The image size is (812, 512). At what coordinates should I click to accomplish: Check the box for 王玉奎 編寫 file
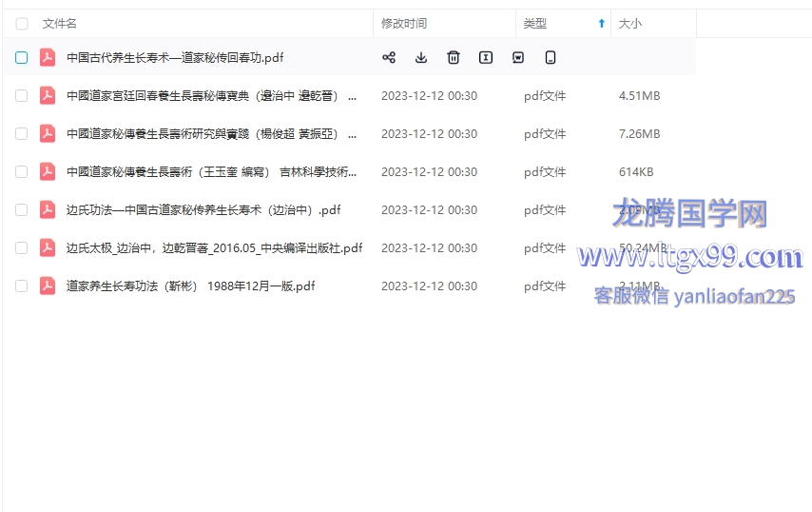point(21,172)
